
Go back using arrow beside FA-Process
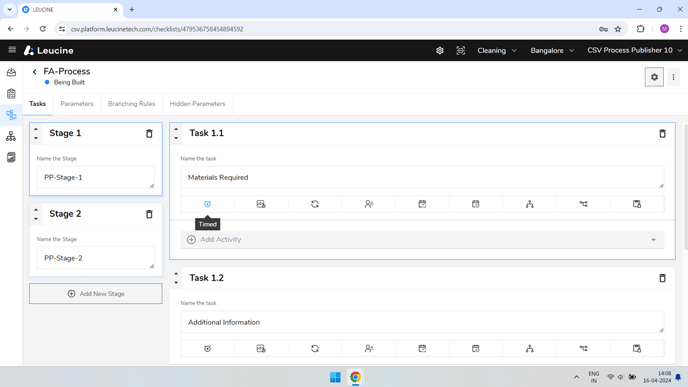click(35, 72)
